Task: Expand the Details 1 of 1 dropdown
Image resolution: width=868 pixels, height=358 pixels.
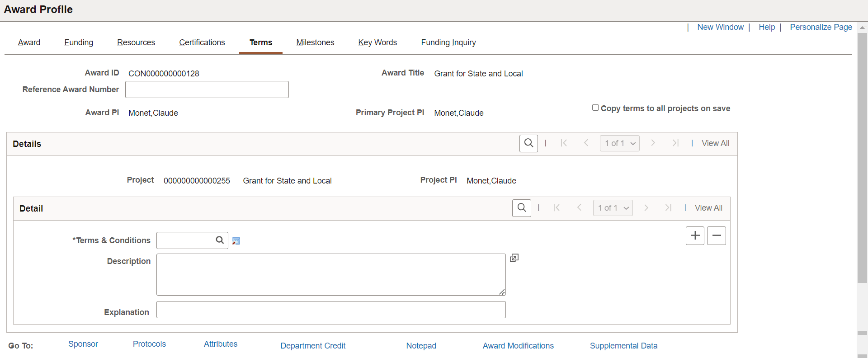Action: pos(619,143)
